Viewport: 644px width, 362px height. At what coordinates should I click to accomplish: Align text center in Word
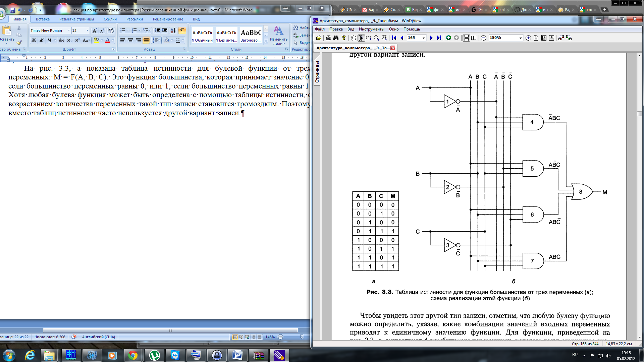130,40
